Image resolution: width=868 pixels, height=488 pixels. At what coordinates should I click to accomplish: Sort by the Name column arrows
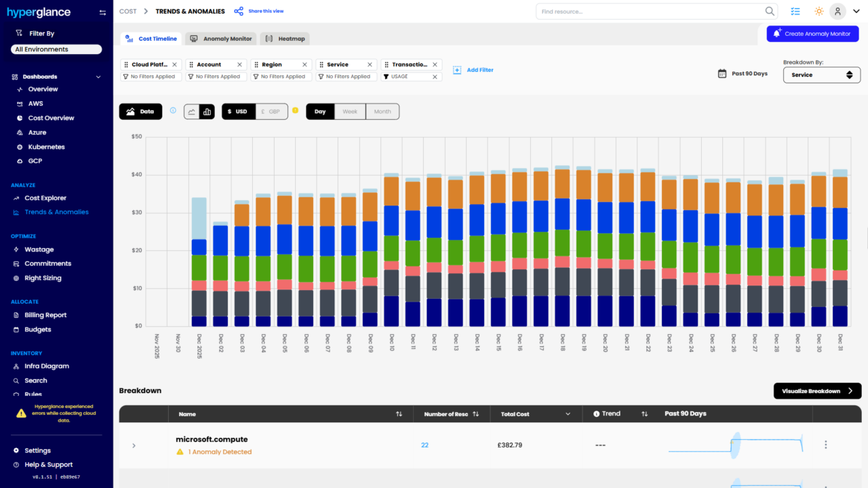coord(399,413)
